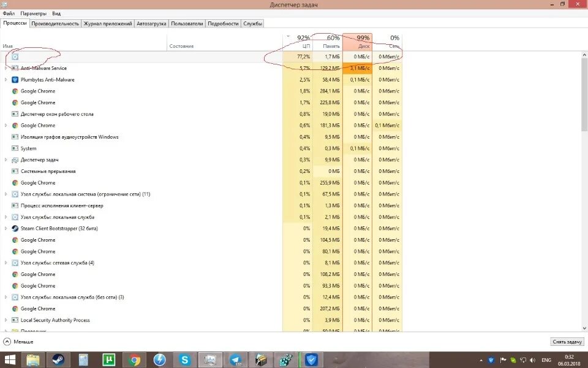Click the Steam Client Bootstrapper row icon
The width and height of the screenshot is (588, 368).
pyautogui.click(x=15, y=228)
